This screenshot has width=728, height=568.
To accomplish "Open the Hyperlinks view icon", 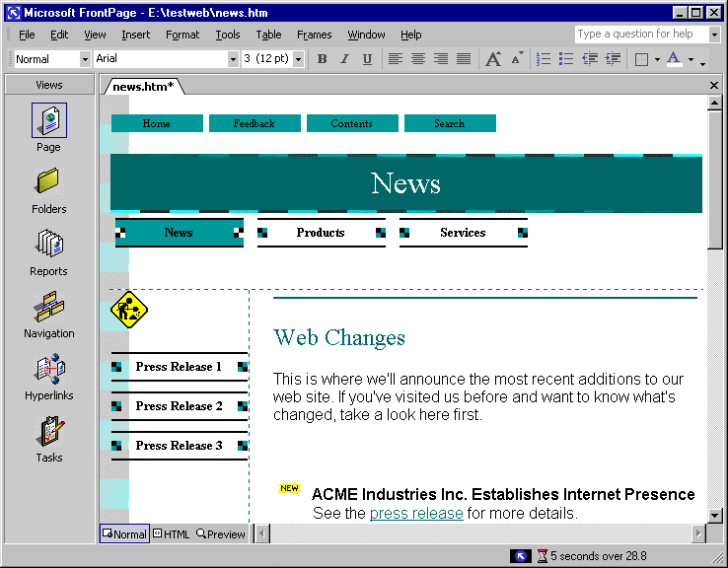I will tap(49, 369).
